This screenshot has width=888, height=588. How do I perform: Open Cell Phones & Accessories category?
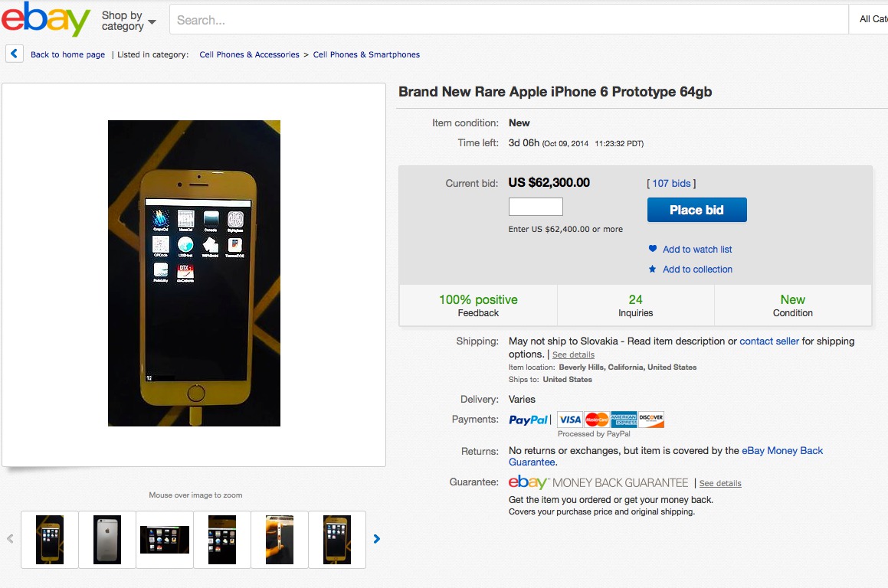click(249, 55)
